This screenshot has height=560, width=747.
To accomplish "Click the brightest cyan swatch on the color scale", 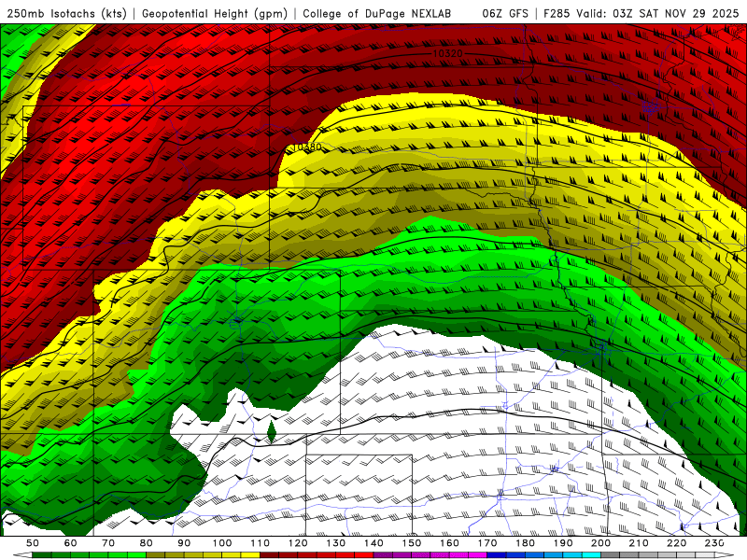I will click(x=591, y=555).
